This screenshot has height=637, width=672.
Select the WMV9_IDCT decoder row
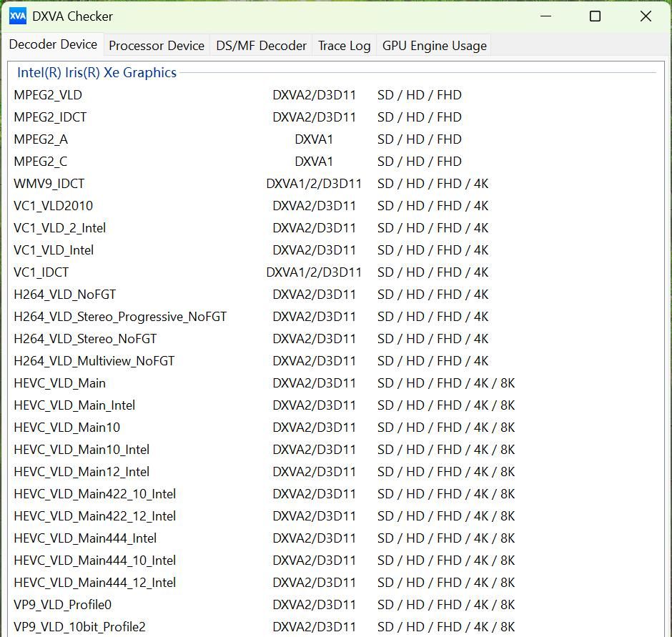(49, 184)
